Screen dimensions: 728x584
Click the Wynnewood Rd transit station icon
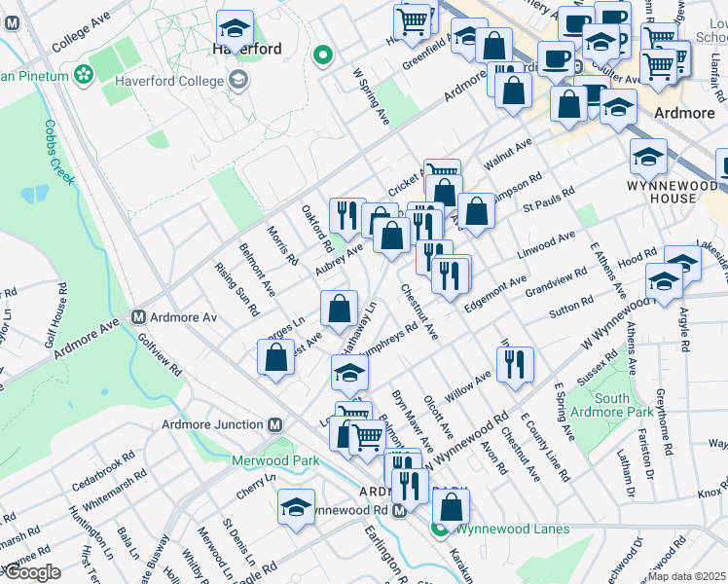399,511
